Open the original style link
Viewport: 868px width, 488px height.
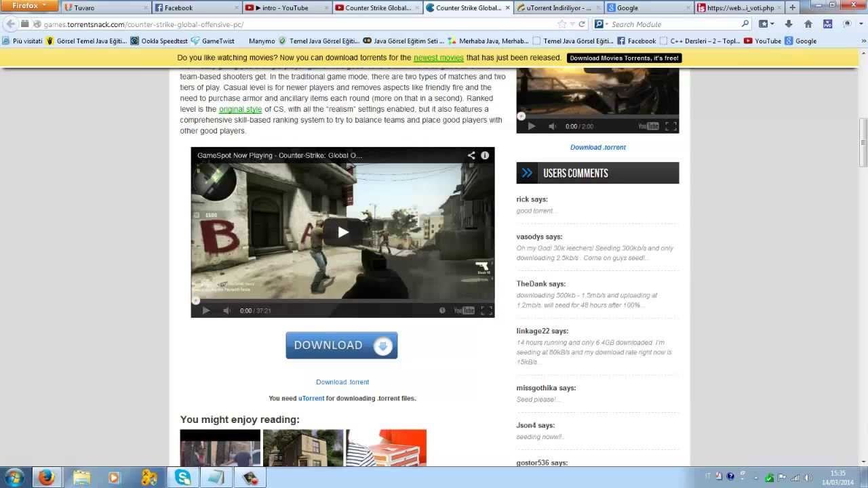240,109
